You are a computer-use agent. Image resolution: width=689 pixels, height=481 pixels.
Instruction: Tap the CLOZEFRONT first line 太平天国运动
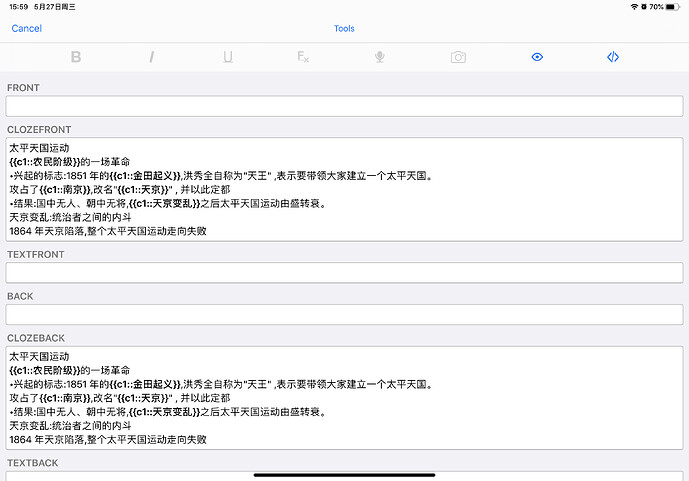coord(39,148)
